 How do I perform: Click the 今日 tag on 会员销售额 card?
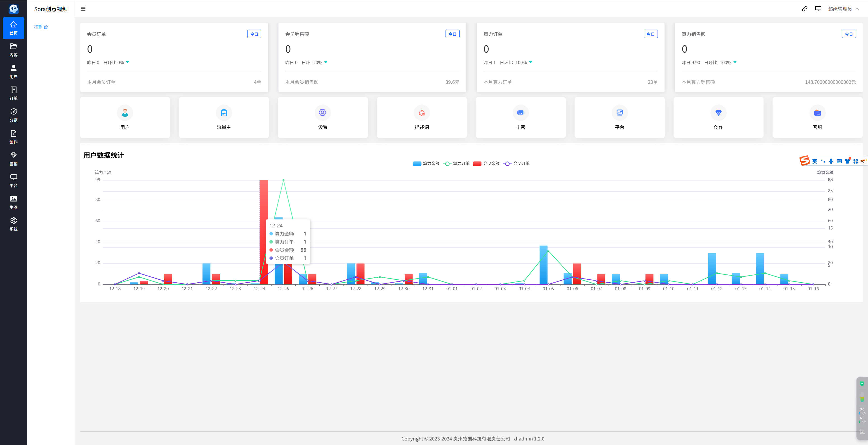pos(452,34)
